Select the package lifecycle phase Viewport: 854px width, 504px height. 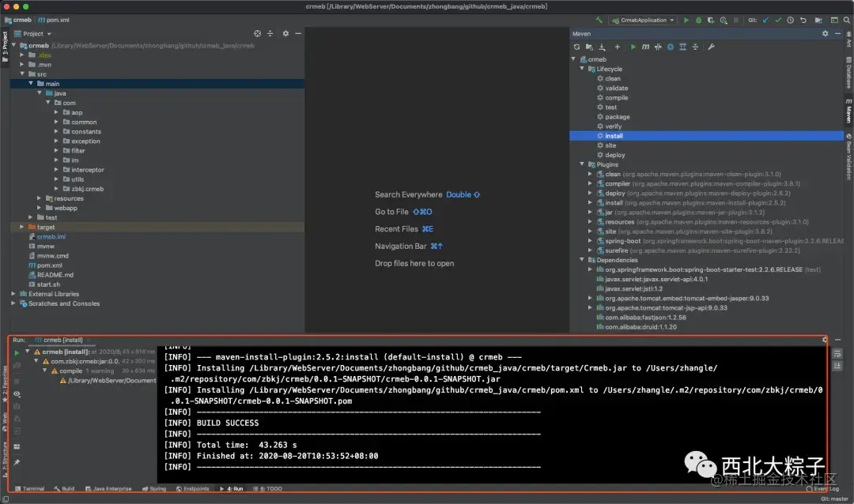pos(617,117)
